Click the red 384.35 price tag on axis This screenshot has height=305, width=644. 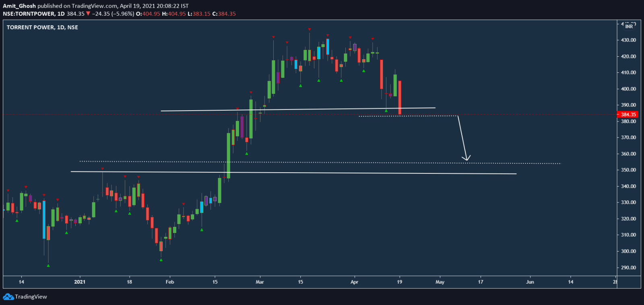[628, 115]
